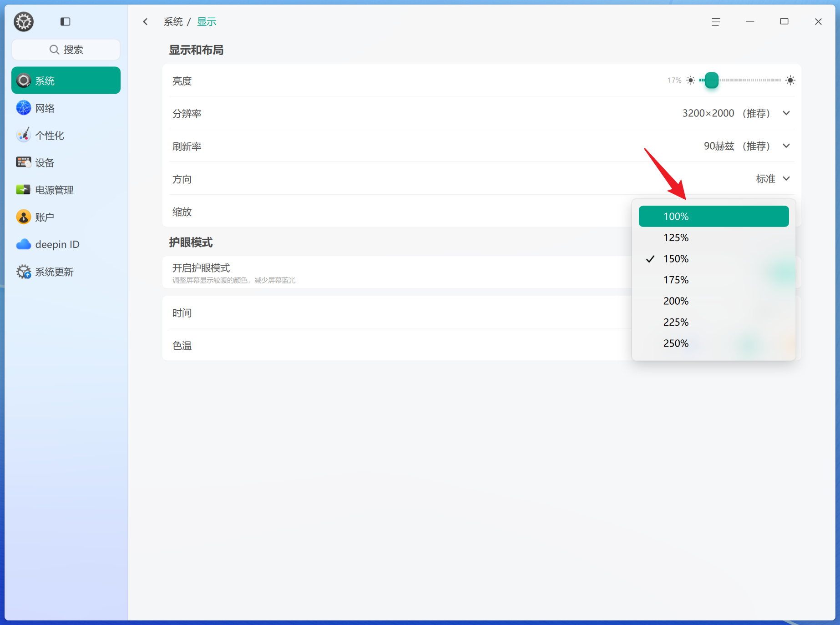Click the search box 搜索
Screen dimensions: 840x625
click(66, 50)
